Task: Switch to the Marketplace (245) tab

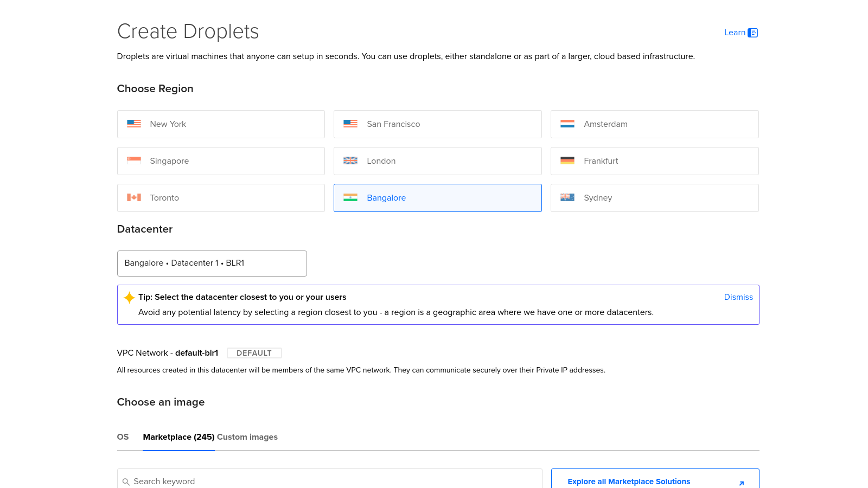Action: 178,437
